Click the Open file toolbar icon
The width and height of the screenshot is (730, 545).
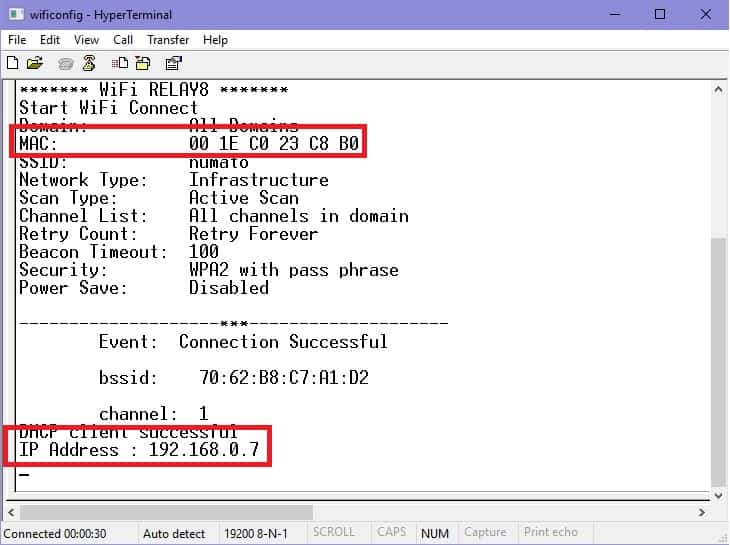35,63
